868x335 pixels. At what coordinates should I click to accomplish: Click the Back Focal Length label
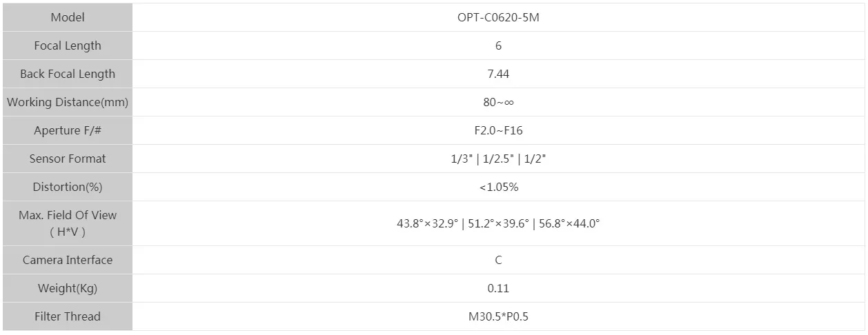coord(68,74)
